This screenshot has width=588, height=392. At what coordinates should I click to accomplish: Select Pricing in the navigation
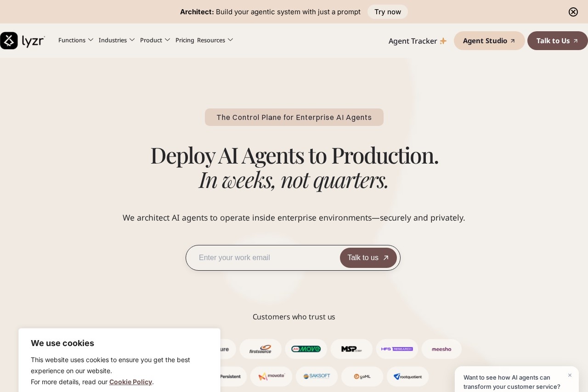[185, 40]
